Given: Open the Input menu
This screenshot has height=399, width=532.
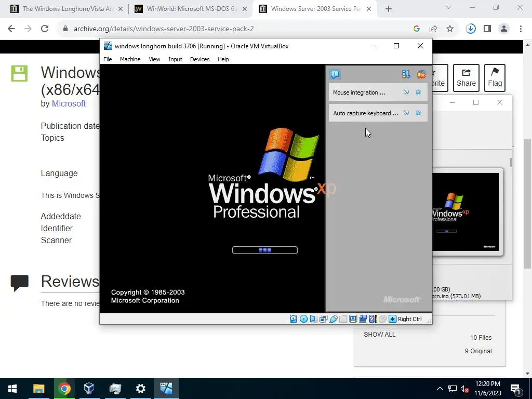Looking at the screenshot, I should pyautogui.click(x=176, y=59).
